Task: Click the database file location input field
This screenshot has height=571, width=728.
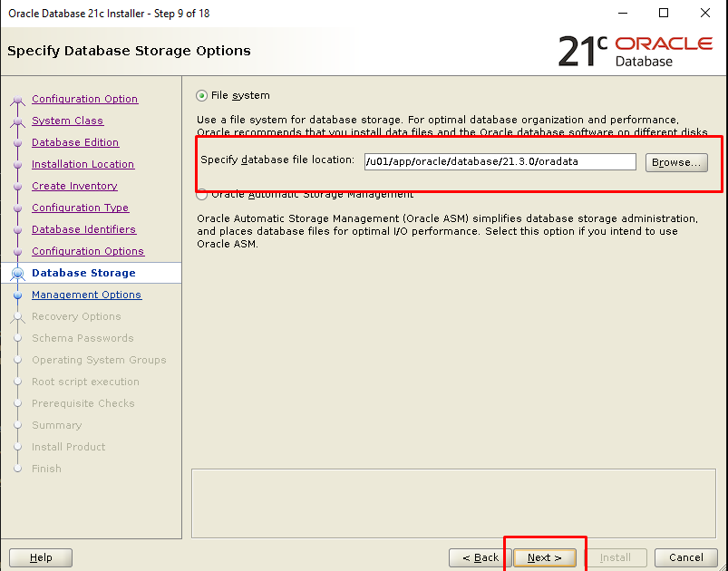Action: pos(500,162)
